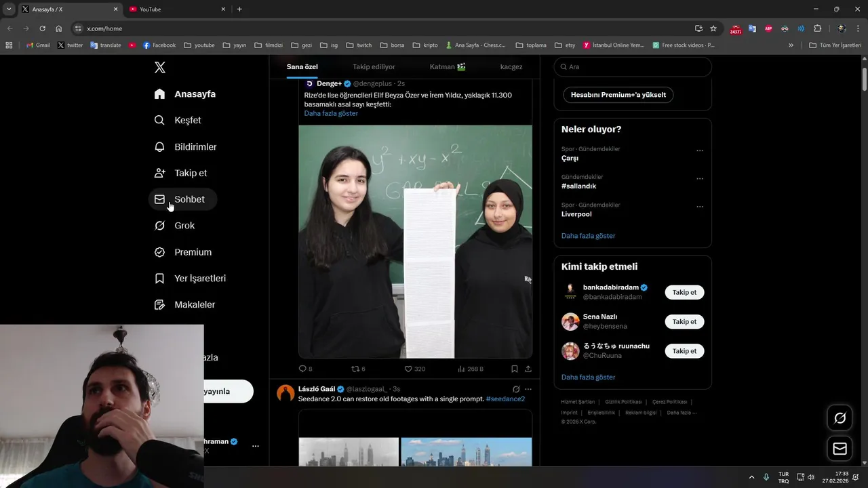Open browser extensions puzzle icon
This screenshot has height=488, width=868.
pyautogui.click(x=817, y=28)
